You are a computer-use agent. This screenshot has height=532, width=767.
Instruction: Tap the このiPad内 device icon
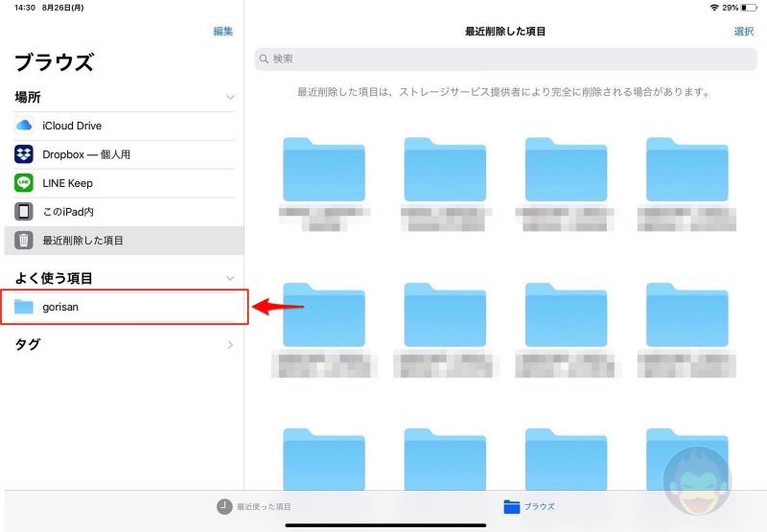(23, 212)
